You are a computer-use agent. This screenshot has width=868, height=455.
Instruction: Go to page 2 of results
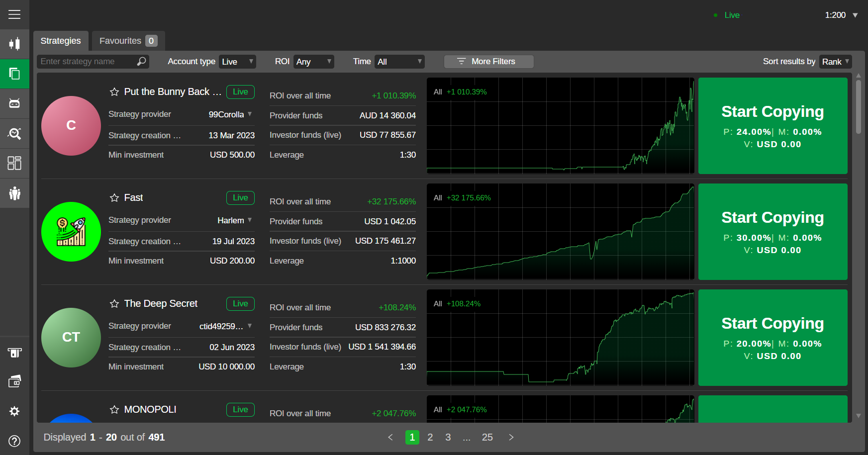pos(430,437)
